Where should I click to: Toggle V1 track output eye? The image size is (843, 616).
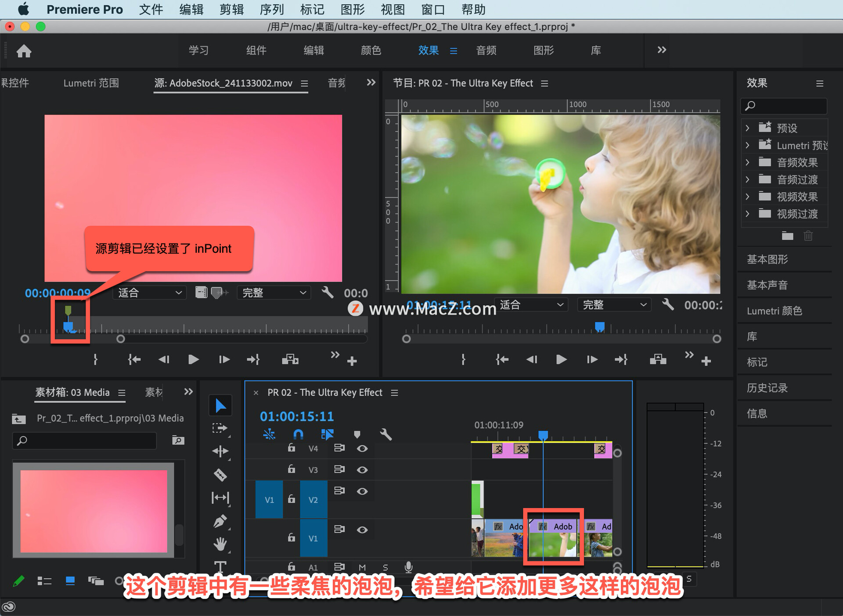(362, 530)
